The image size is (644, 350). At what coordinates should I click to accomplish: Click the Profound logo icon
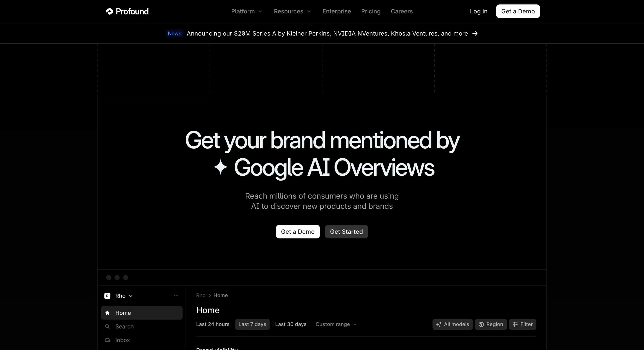pos(109,11)
